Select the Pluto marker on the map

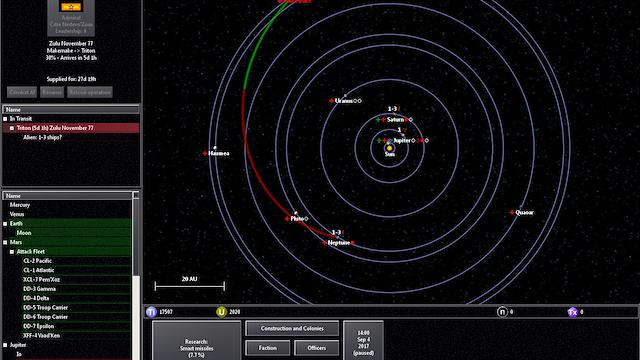coord(297,219)
